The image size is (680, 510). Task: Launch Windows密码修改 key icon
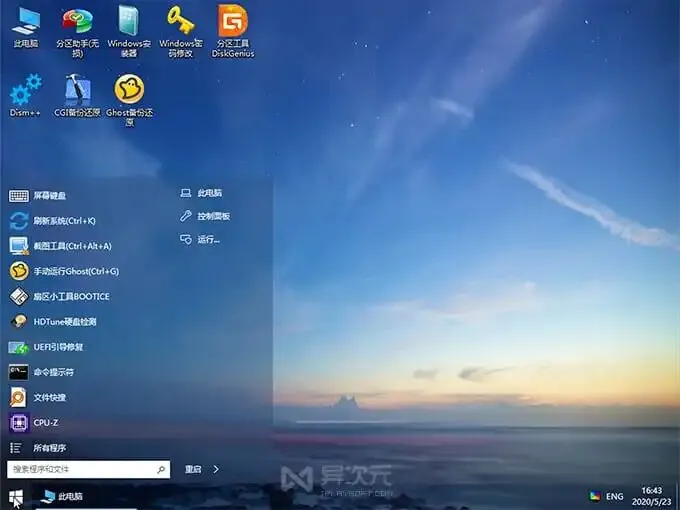[x=180, y=31]
